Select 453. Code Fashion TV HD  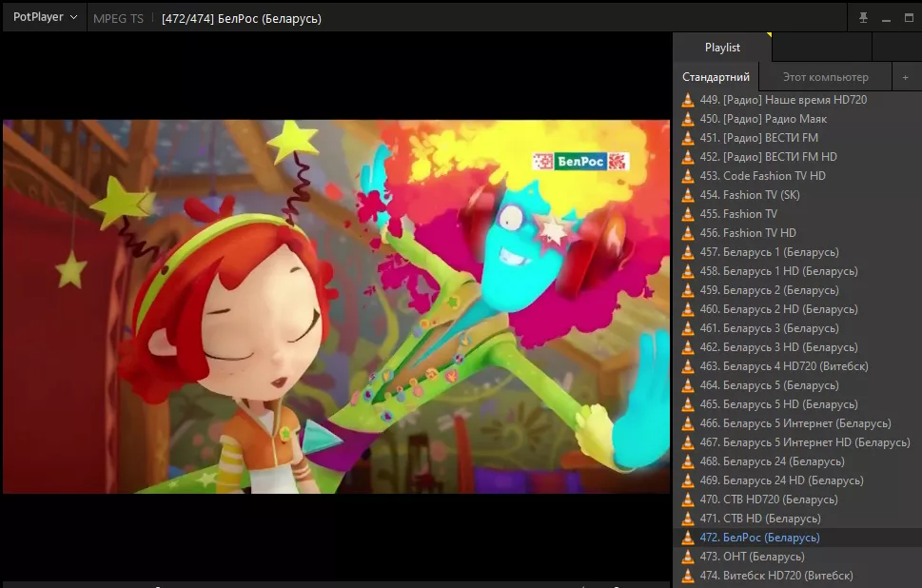(797, 176)
